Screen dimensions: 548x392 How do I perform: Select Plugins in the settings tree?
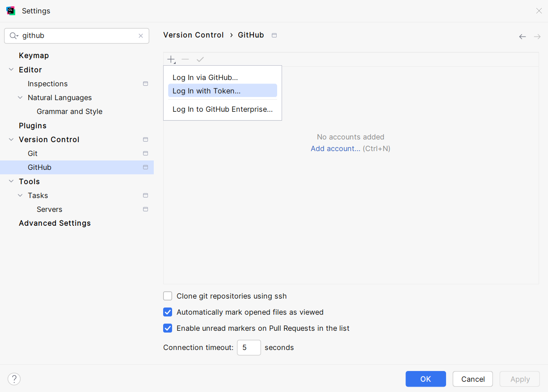[x=33, y=126]
